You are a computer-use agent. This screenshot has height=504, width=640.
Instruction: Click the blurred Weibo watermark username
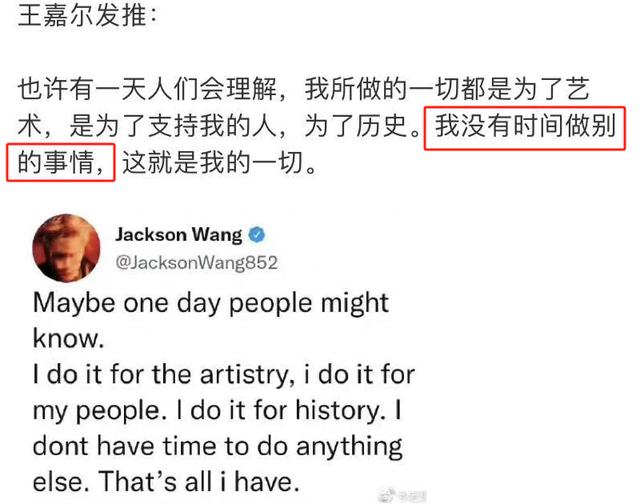click(x=412, y=496)
